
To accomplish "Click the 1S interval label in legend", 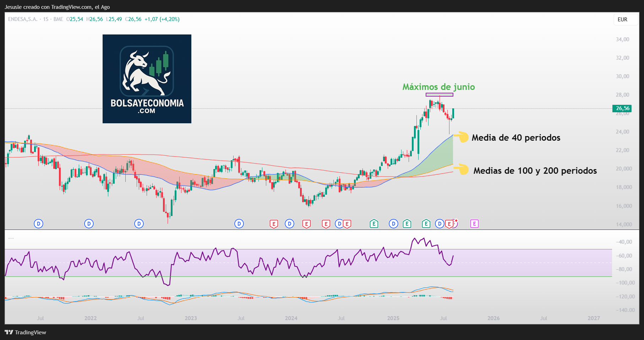I will [x=46, y=19].
